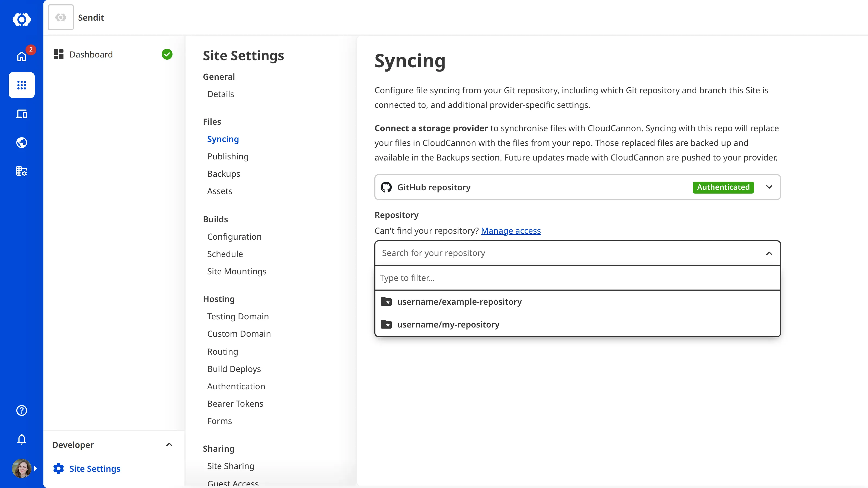Viewport: 868px width, 488px height.
Task: Open the globe domains icon
Action: pos(22,142)
